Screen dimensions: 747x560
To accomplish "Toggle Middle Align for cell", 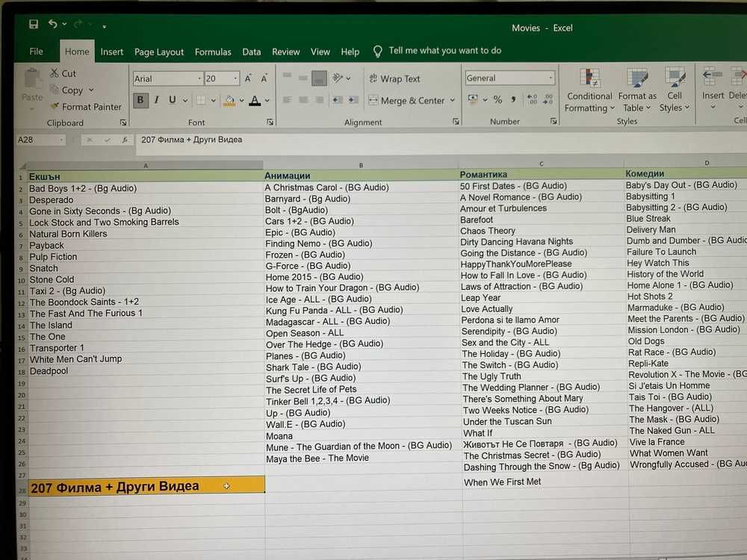I will pyautogui.click(x=303, y=78).
